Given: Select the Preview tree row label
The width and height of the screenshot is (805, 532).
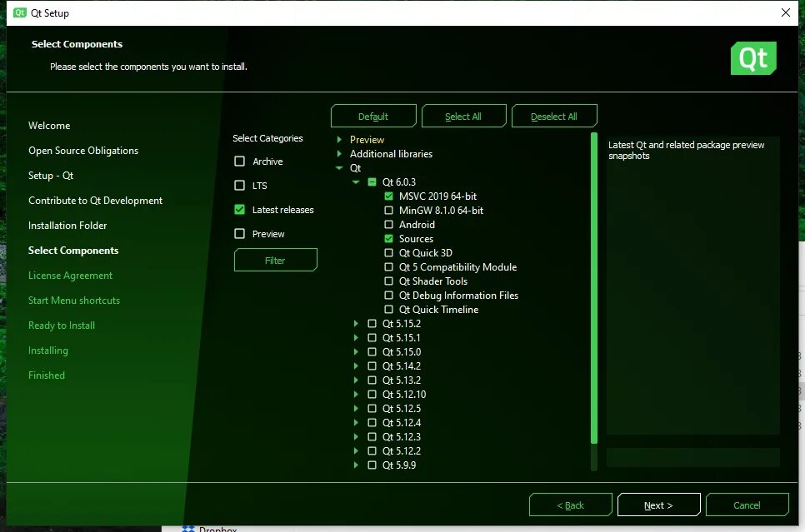Looking at the screenshot, I should [367, 140].
